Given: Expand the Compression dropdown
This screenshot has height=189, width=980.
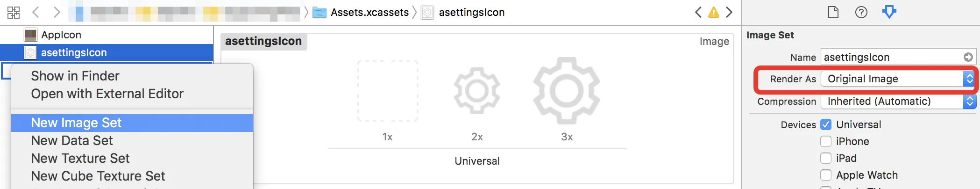Looking at the screenshot, I should (x=897, y=101).
